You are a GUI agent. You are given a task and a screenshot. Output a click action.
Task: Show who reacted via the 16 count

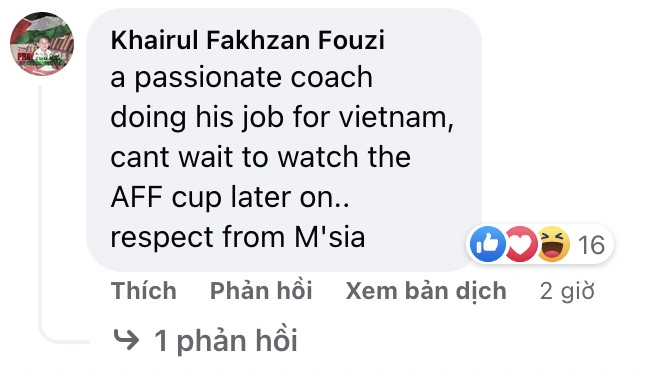point(591,245)
